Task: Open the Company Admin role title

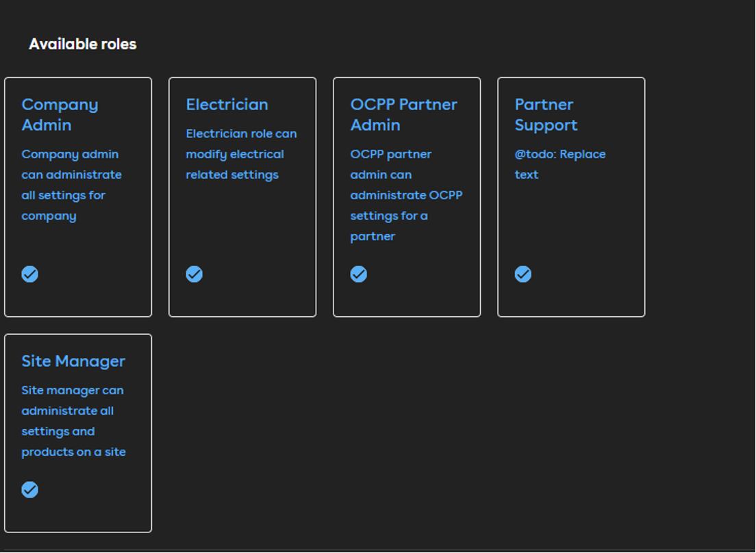Action: [x=60, y=114]
